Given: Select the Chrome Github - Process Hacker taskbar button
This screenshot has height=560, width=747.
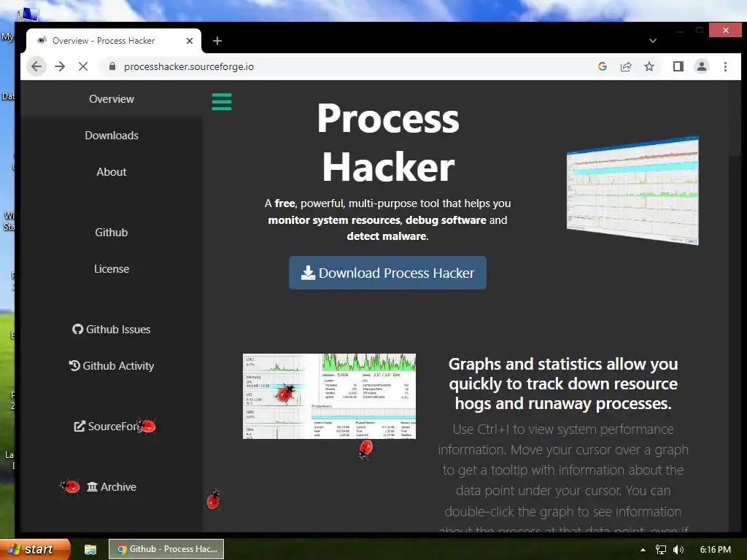Looking at the screenshot, I should tap(166, 549).
